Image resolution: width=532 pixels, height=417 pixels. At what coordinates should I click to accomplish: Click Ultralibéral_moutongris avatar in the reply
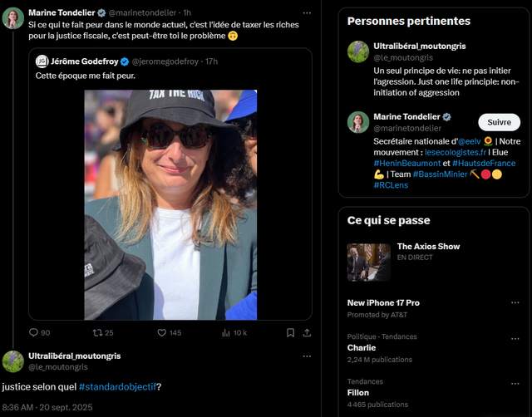point(13,361)
